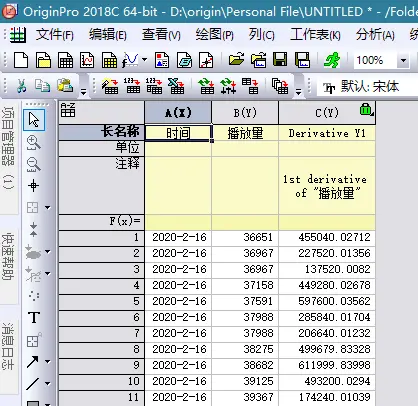
Task: Click cell value 455040.02712
Action: point(327,237)
